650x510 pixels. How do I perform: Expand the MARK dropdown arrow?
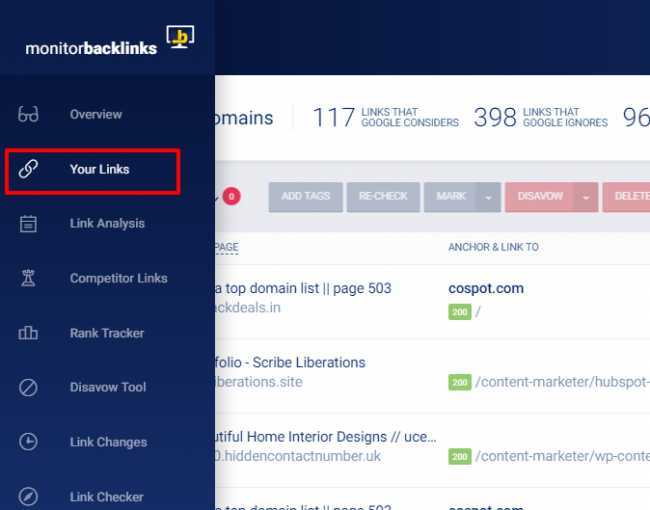pyautogui.click(x=489, y=197)
